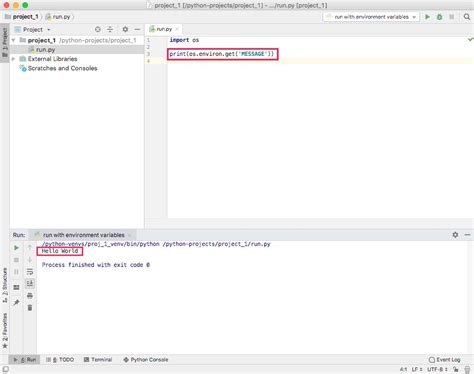The image size is (474, 374).
Task: Toggle the Structure side tab
Action: coord(5,285)
